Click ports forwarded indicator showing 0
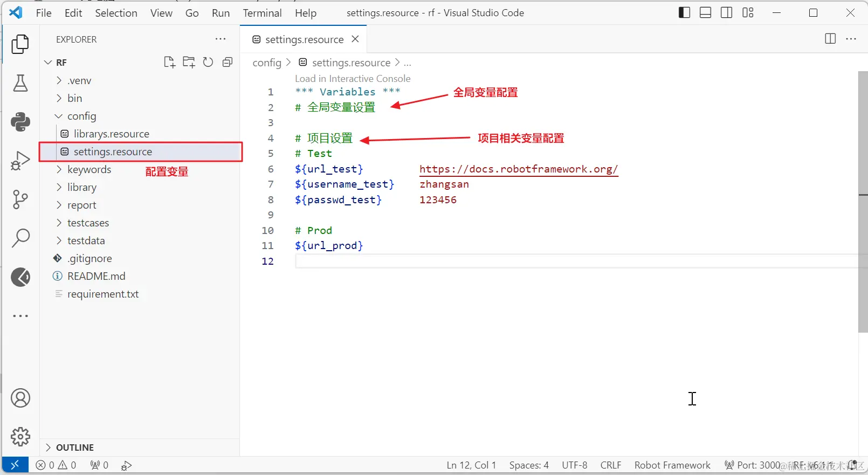 pos(99,465)
